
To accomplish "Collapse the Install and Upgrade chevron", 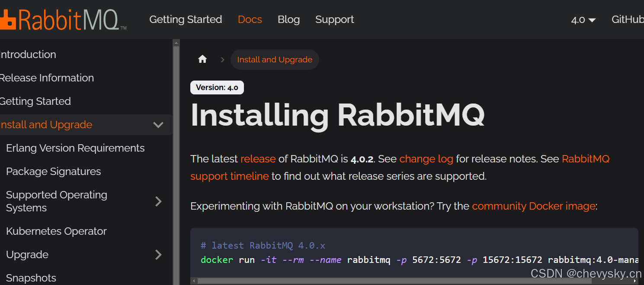I will 158,125.
